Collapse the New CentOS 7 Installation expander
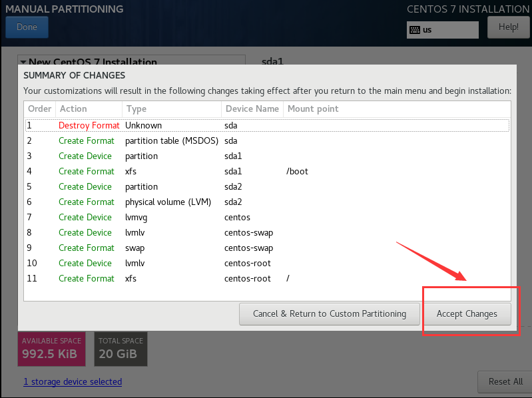Image resolution: width=532 pixels, height=398 pixels. (x=23, y=62)
